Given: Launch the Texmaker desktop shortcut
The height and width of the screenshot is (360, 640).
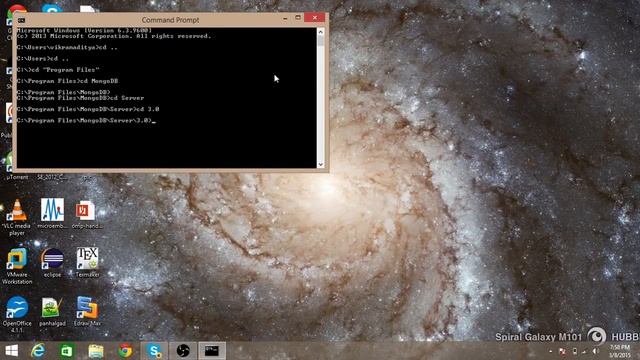Looking at the screenshot, I should click(x=87, y=262).
